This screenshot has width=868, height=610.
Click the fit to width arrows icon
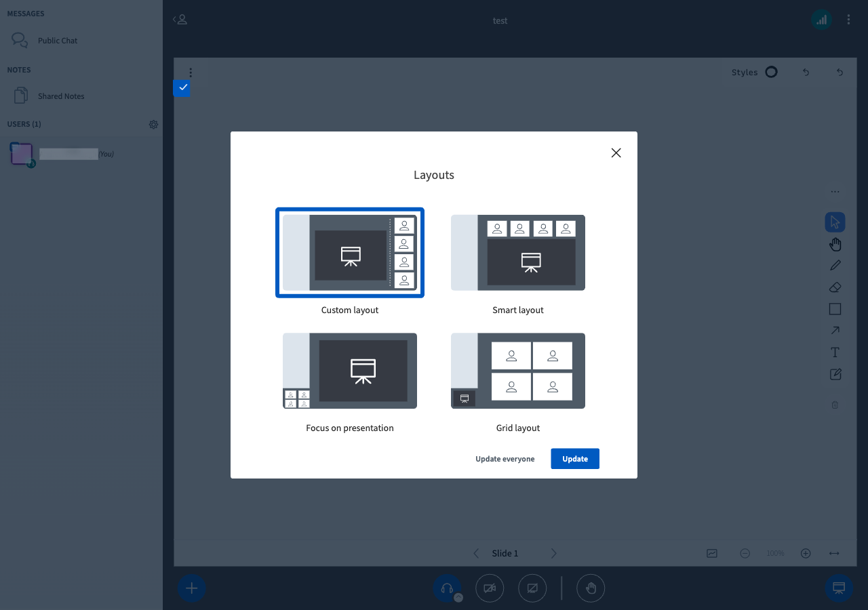[834, 553]
